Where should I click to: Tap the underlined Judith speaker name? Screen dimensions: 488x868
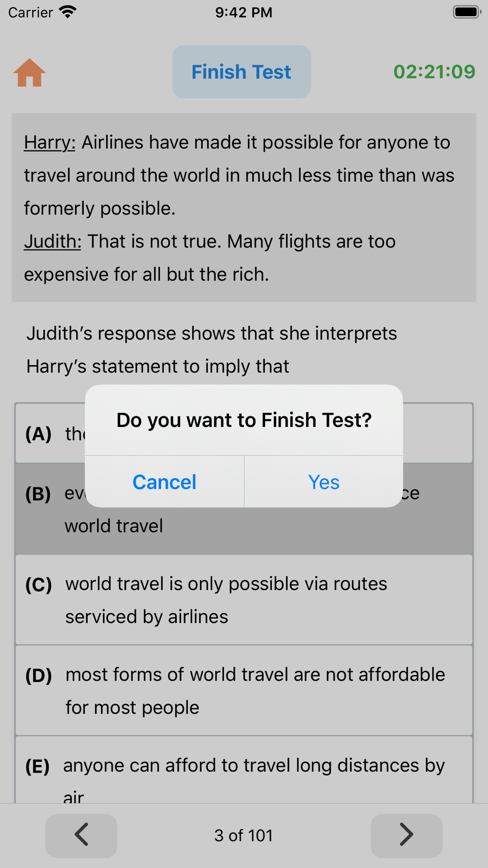tap(52, 242)
